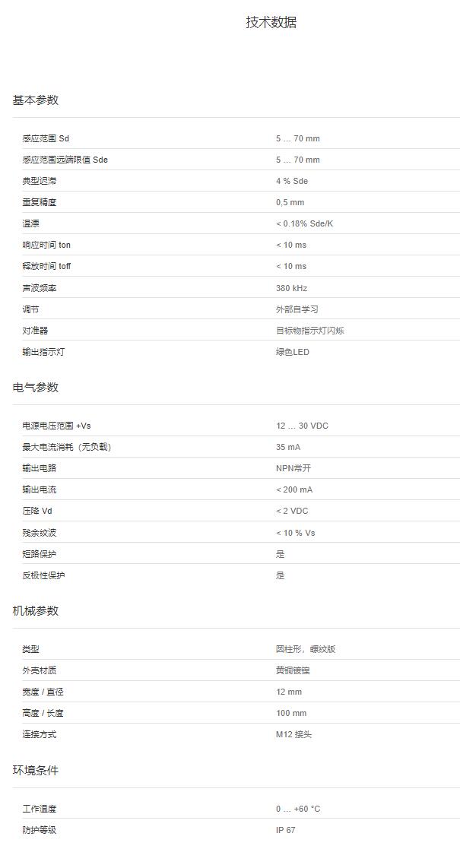This screenshot has width=460, height=868.
Task: Select the 目标物指示灯闪烁 alignment value
Action: 309,331
